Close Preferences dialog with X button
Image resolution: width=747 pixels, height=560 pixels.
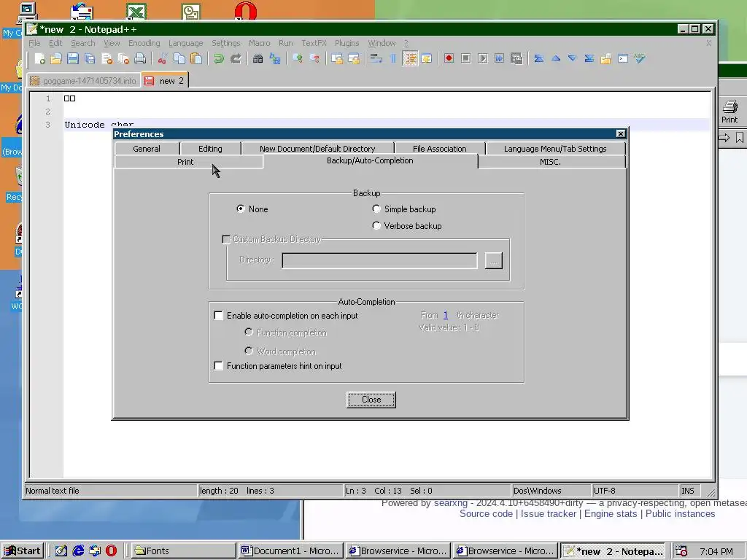pos(620,134)
